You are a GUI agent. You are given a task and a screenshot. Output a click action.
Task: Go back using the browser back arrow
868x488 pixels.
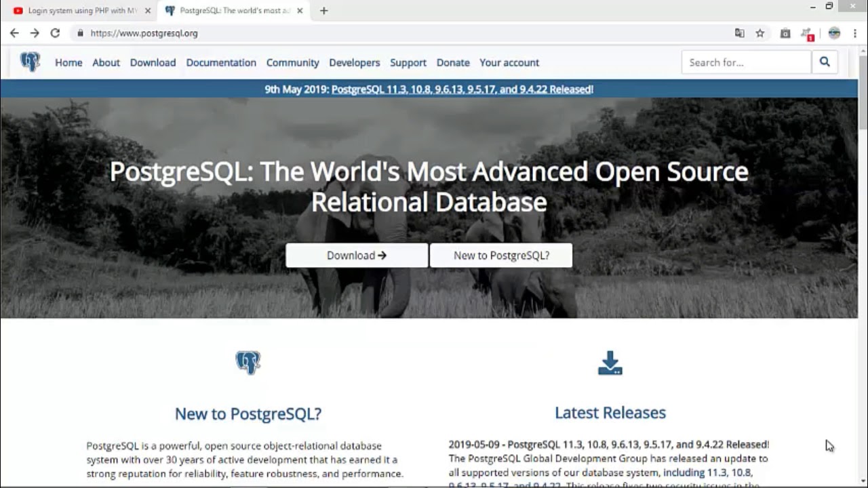click(x=14, y=33)
